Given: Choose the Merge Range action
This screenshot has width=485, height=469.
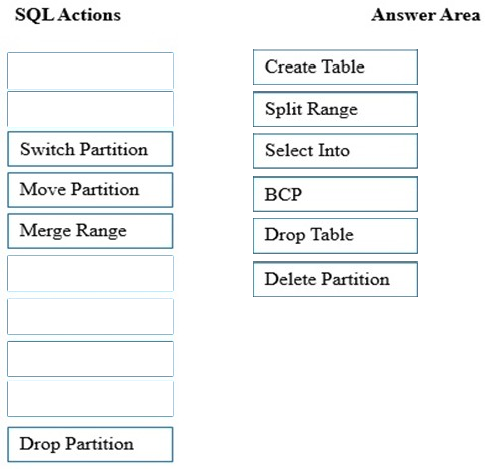Looking at the screenshot, I should 90,231.
